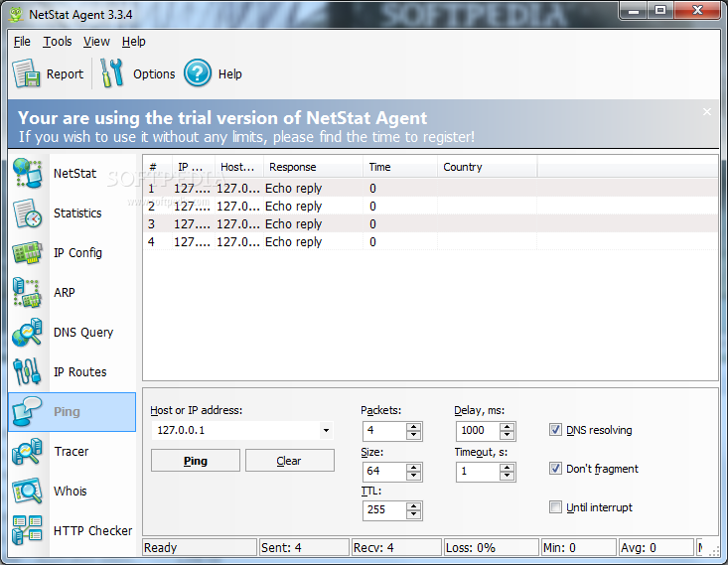Open the NetStat sidebar icon

point(28,173)
